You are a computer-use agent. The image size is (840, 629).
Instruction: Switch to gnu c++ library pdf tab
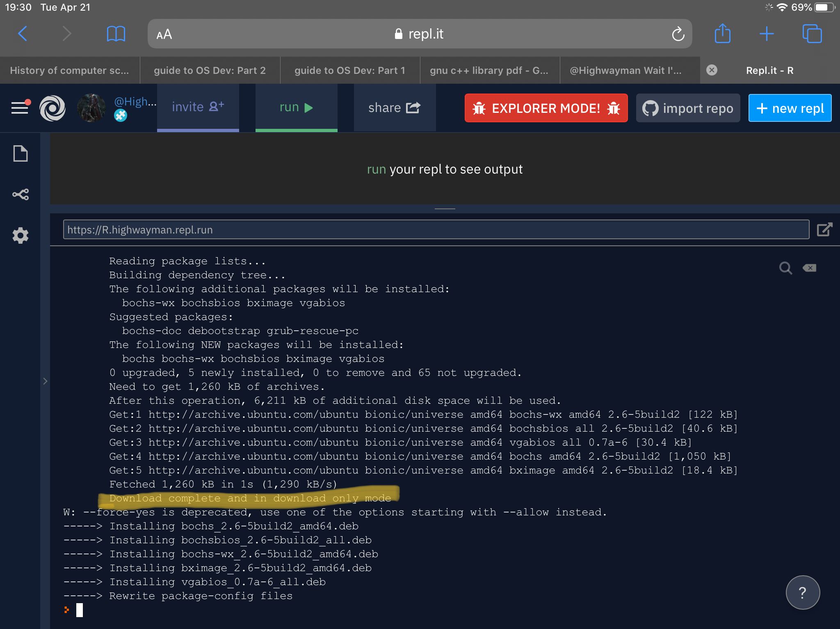click(490, 70)
